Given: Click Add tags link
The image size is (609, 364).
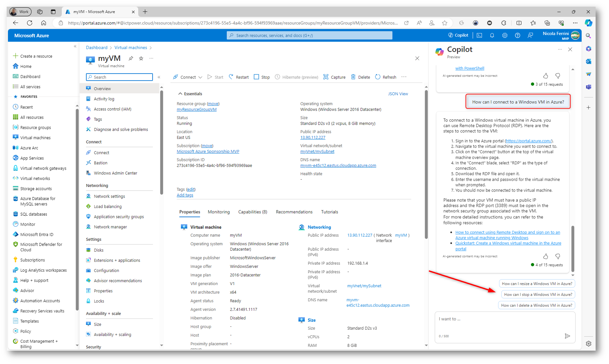Looking at the screenshot, I should [185, 195].
